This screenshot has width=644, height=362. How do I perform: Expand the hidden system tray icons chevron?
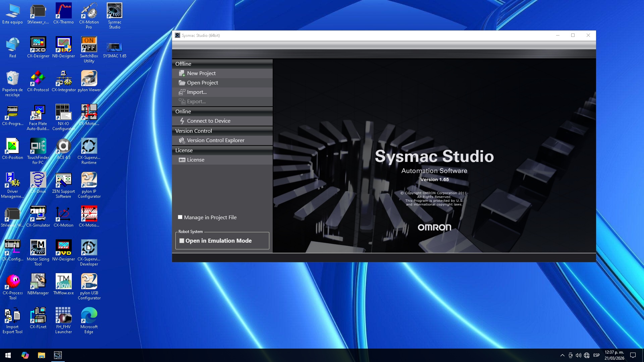(x=562, y=355)
